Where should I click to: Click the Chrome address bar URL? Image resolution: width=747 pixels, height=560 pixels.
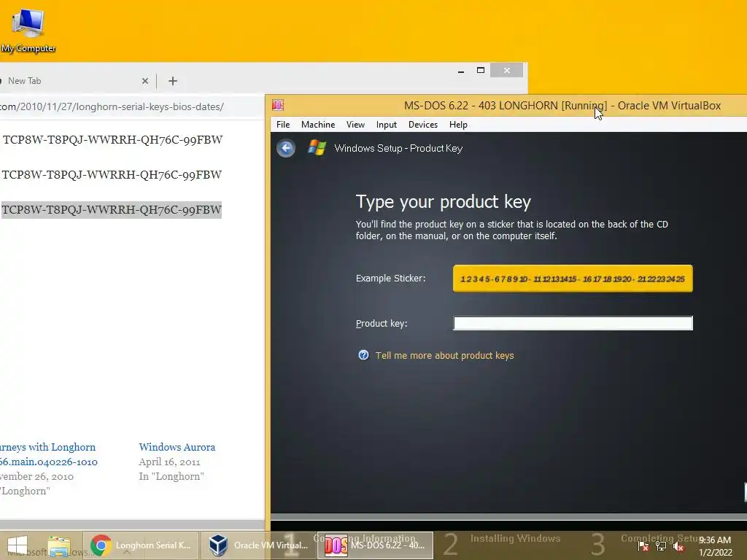112,106
